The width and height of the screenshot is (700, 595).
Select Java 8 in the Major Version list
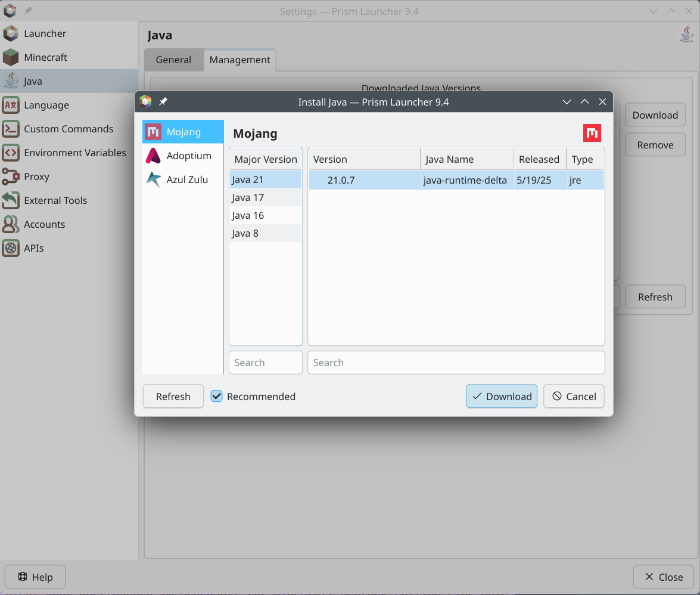coord(245,233)
